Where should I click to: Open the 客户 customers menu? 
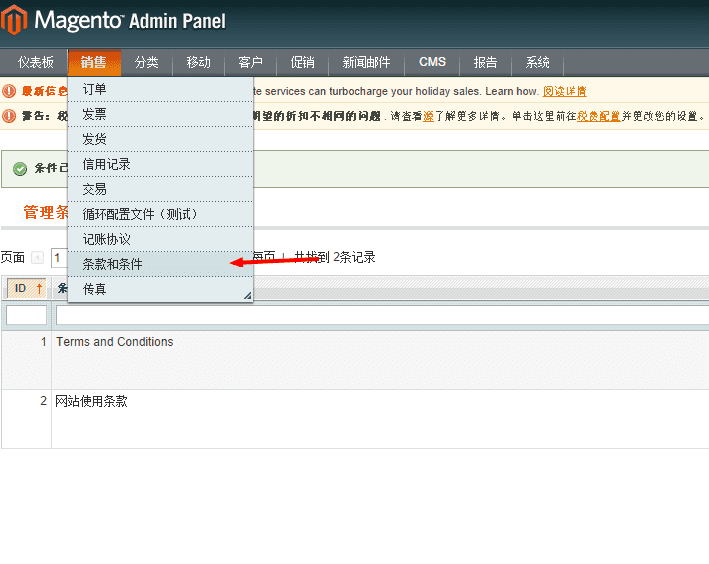point(251,62)
